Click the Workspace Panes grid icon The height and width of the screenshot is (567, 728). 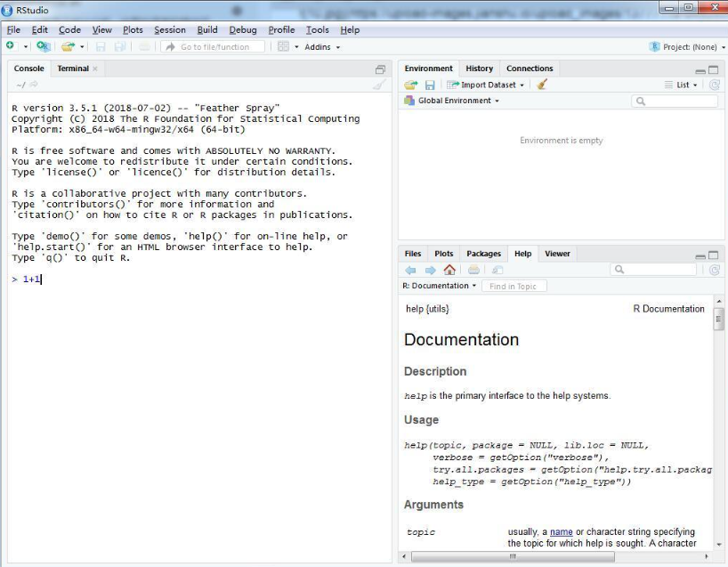(283, 46)
